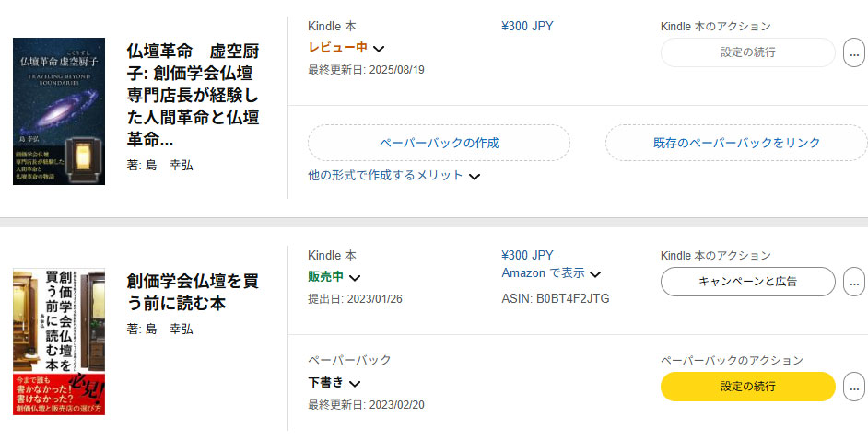The image size is (868, 440).
Task: Click the gray 設定の続行 button for Kindle book
Action: (x=748, y=52)
